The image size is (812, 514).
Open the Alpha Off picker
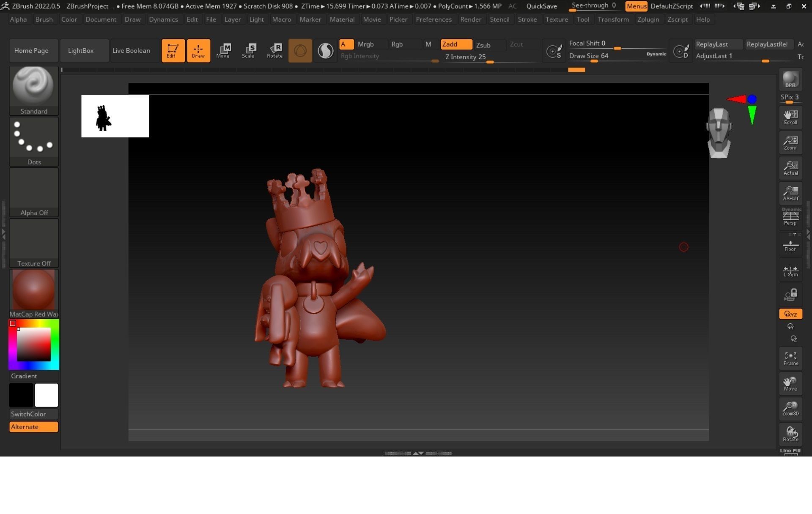pos(34,192)
